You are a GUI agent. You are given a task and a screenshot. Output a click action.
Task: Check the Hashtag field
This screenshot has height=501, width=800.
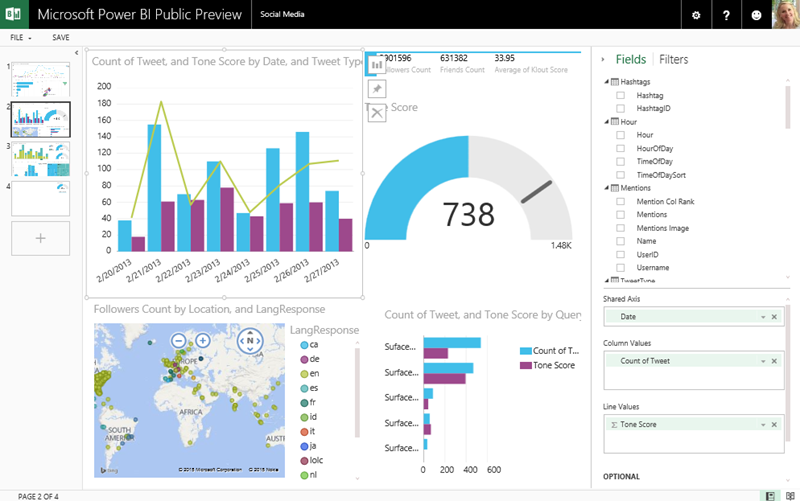point(620,95)
